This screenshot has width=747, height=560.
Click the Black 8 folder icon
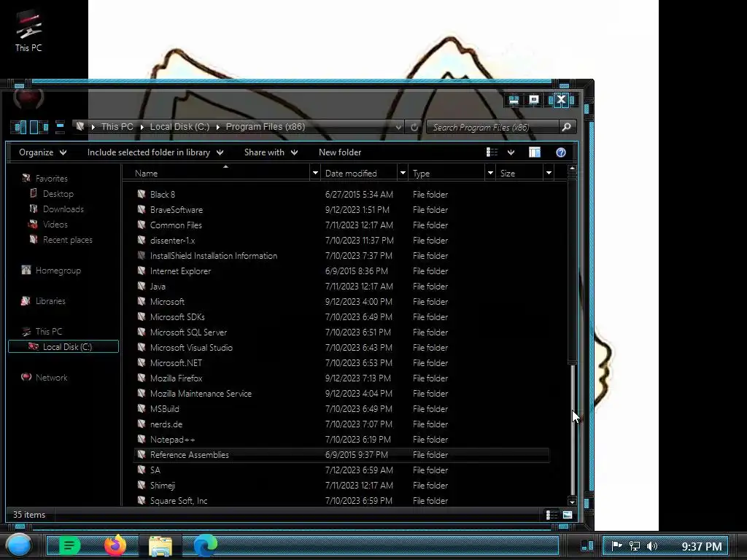[142, 194]
